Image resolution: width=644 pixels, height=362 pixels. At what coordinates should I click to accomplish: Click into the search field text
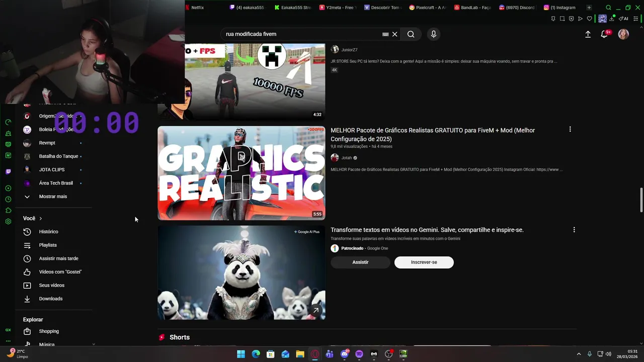coord(251,34)
